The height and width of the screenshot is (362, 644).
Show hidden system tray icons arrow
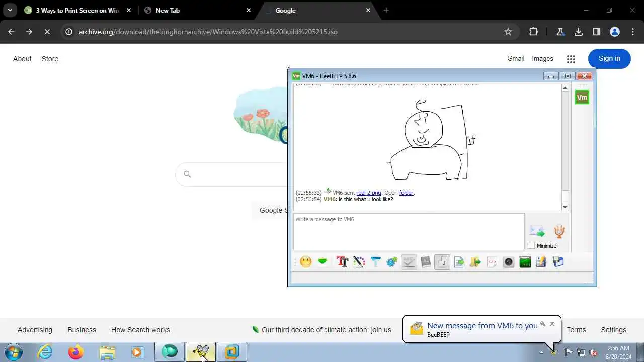click(541, 352)
